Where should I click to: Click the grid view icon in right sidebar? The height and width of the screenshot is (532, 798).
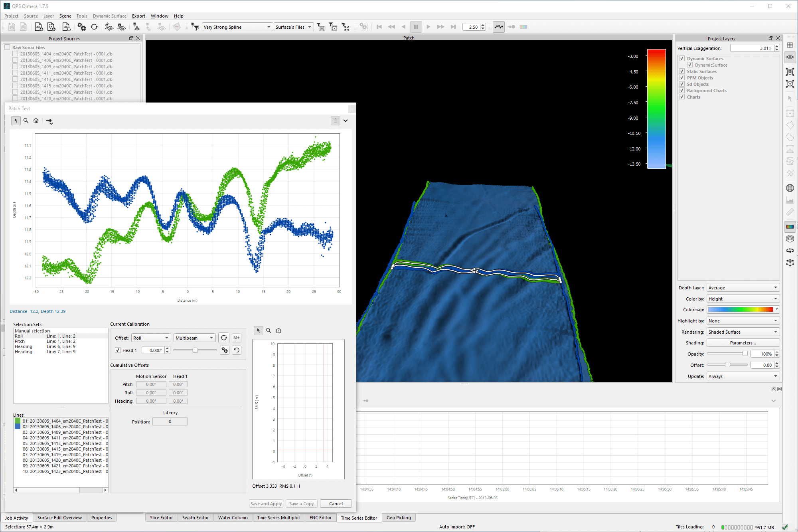pyautogui.click(x=790, y=45)
